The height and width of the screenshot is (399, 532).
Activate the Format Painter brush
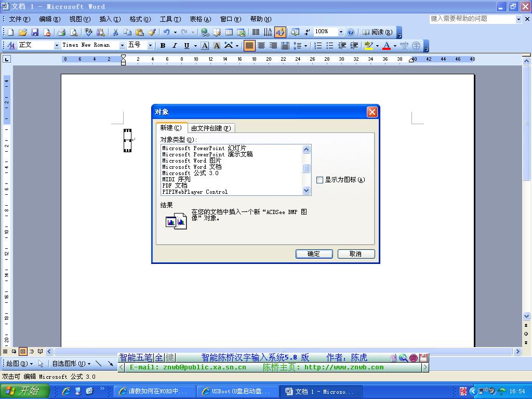point(152,32)
